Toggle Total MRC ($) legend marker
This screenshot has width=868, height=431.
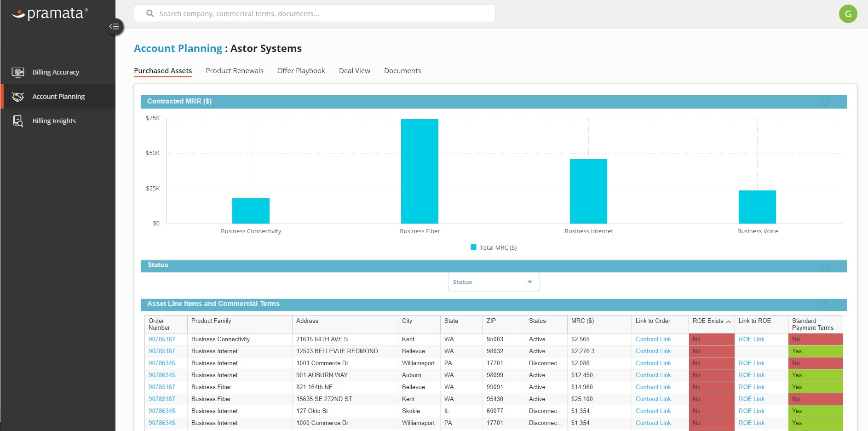473,247
